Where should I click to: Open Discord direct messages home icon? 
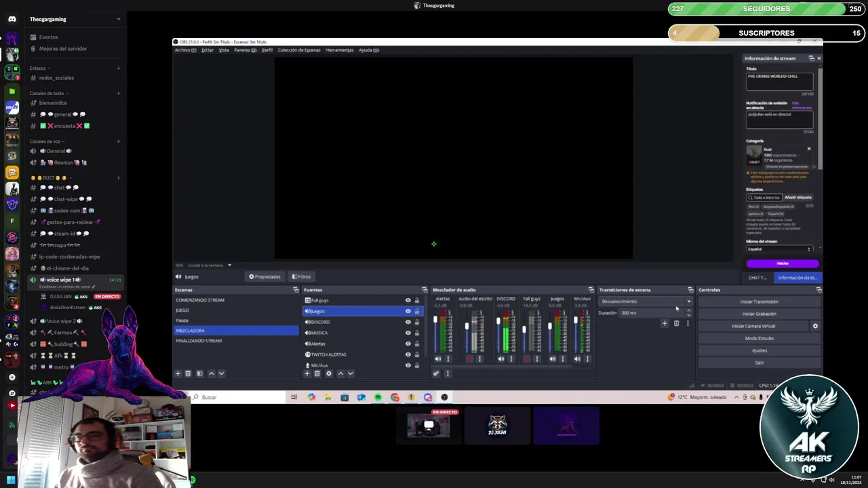point(12,19)
